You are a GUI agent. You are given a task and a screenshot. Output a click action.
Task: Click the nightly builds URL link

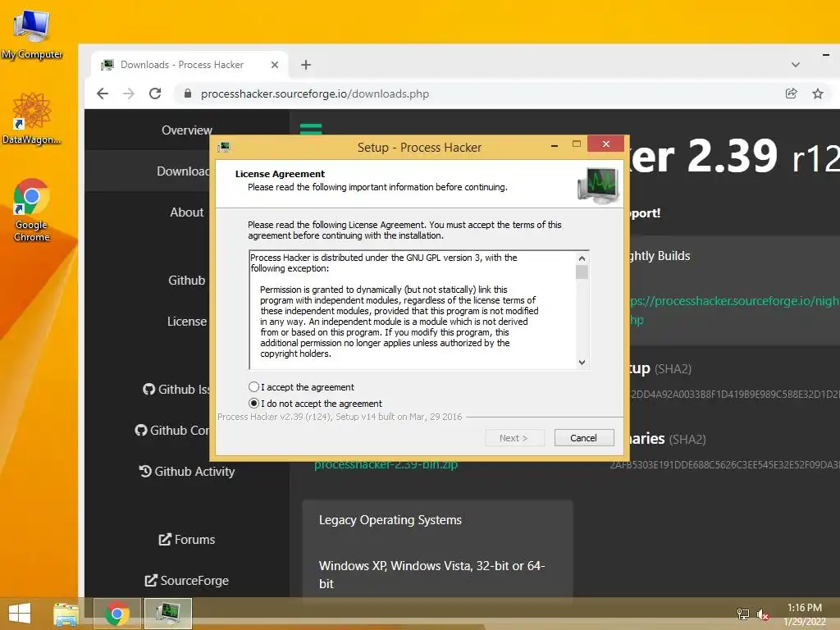pyautogui.click(x=734, y=310)
